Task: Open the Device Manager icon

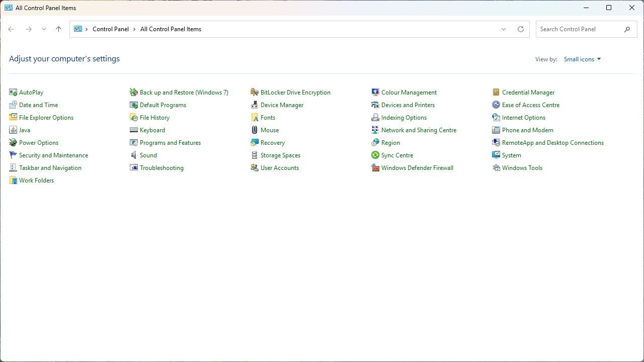Action: pyautogui.click(x=255, y=105)
